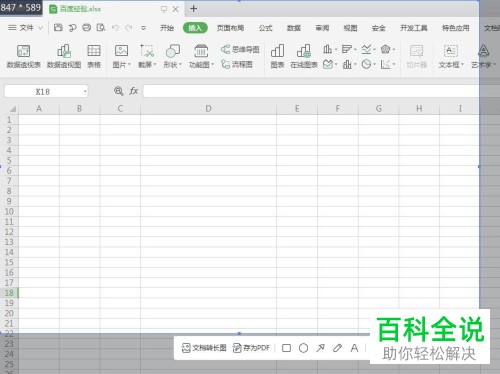Open the 图片 insert dropdown
The width and height of the screenshot is (500, 374).
(x=121, y=56)
